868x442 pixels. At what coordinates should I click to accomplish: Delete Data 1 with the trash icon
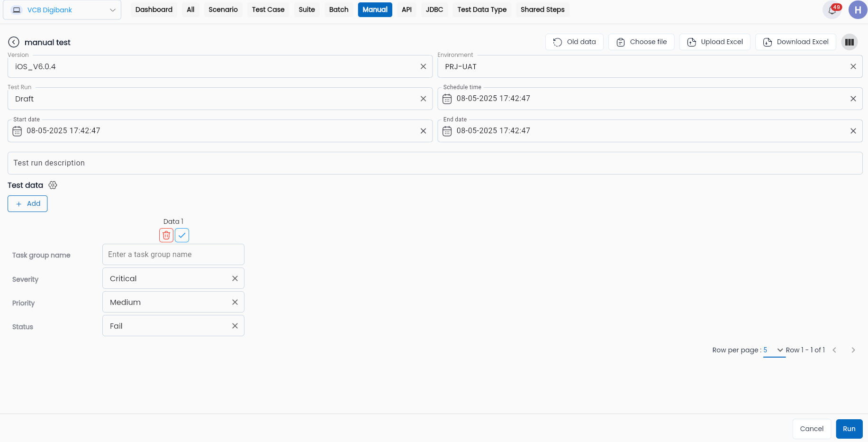point(166,235)
